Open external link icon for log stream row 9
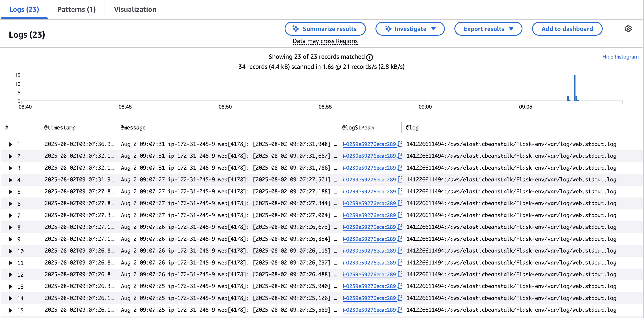Screen dimensions: 644x318 coord(400,239)
